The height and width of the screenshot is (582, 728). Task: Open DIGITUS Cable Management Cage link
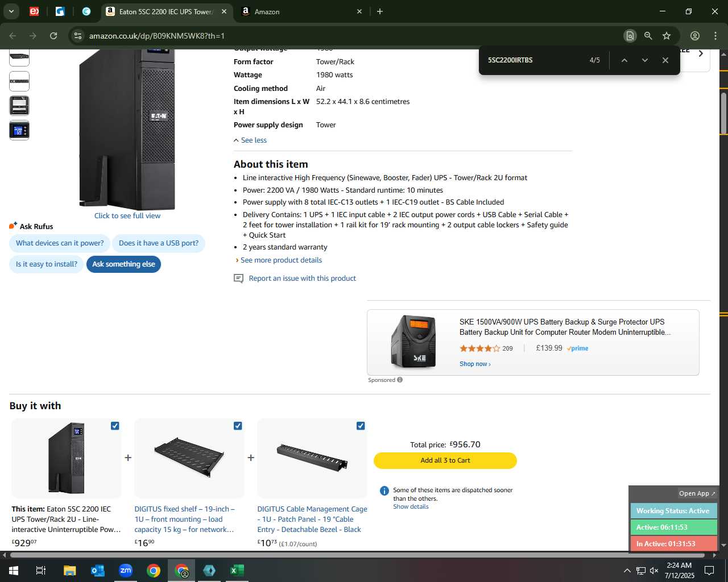coord(312,519)
